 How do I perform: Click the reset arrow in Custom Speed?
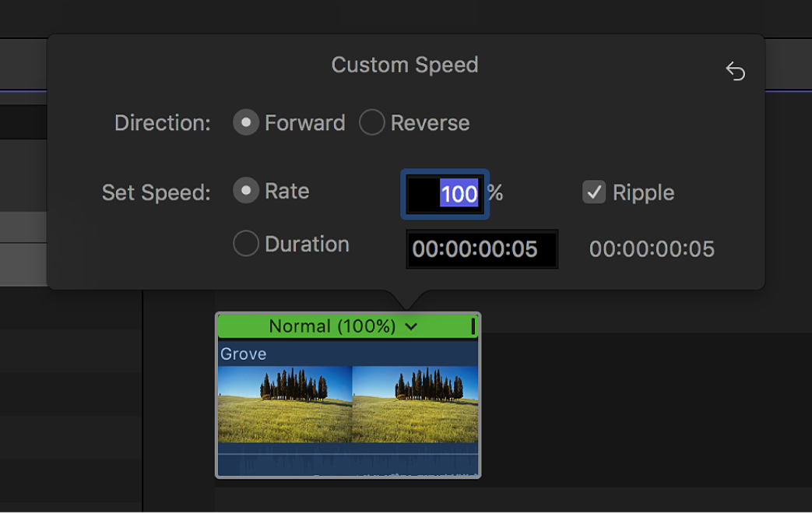(736, 72)
